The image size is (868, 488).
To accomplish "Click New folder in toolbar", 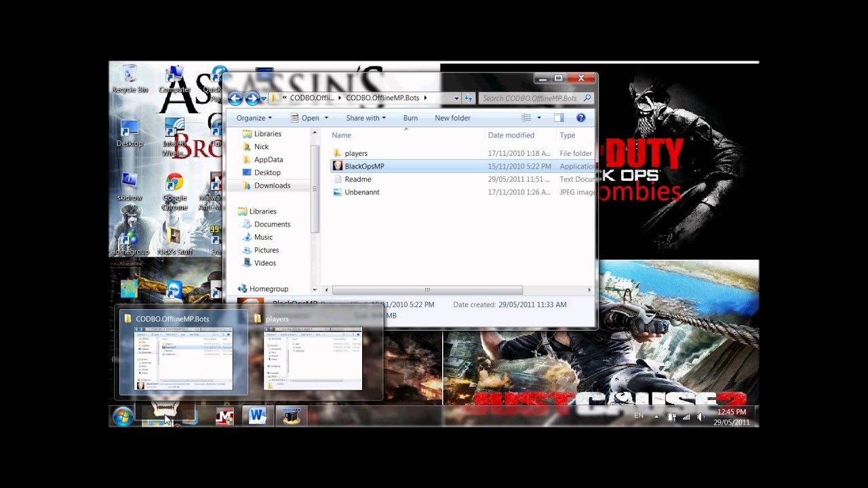I will pyautogui.click(x=452, y=118).
